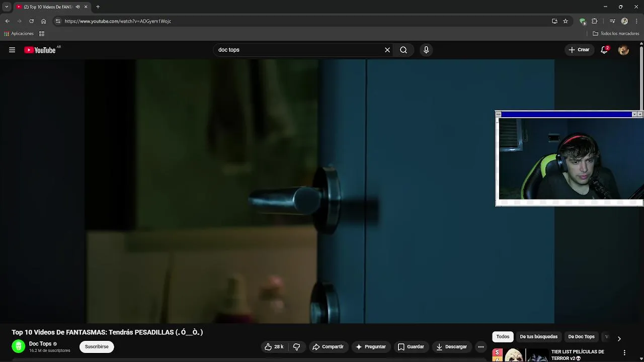Start voice search with the microphone
The height and width of the screenshot is (362, 644).
pyautogui.click(x=426, y=50)
